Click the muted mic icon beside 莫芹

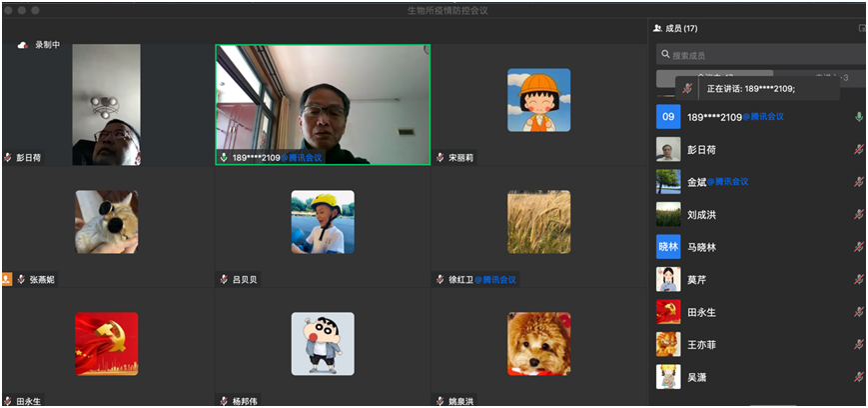click(x=858, y=279)
